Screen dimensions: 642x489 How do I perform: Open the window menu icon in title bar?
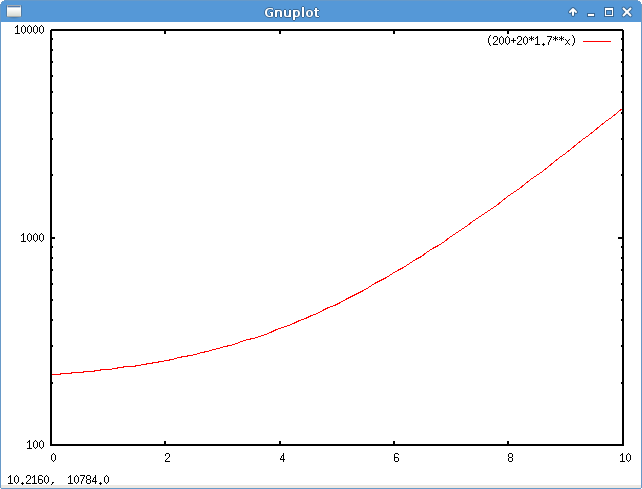13,12
